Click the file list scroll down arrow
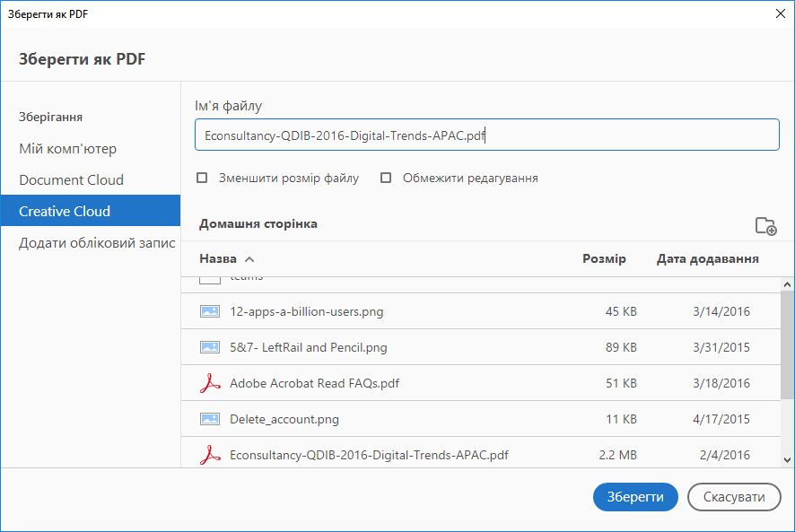795x532 pixels. [x=787, y=459]
